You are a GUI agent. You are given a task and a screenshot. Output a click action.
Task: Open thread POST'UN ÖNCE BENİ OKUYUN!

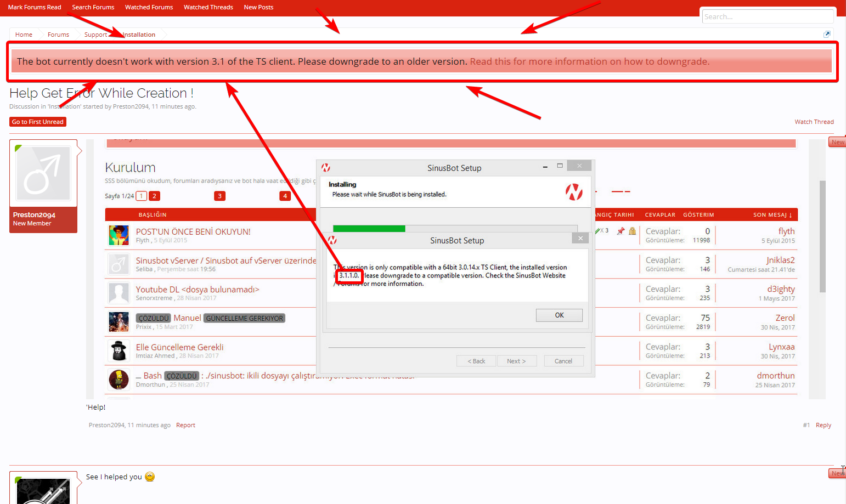(193, 231)
